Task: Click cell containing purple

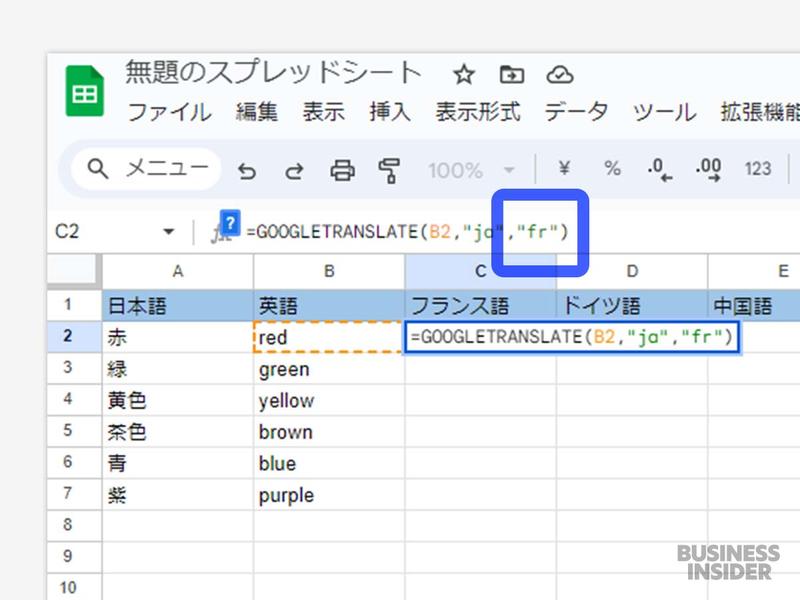Action: (x=329, y=495)
